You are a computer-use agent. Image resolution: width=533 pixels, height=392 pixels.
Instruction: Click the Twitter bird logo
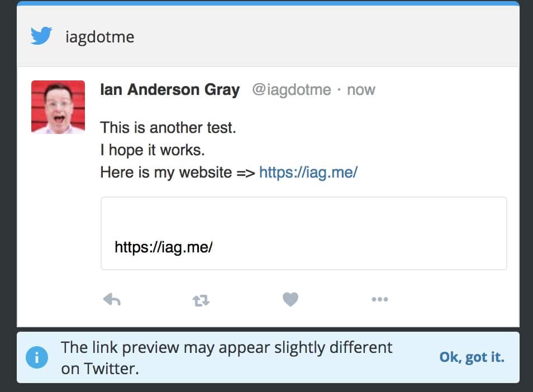coord(41,36)
